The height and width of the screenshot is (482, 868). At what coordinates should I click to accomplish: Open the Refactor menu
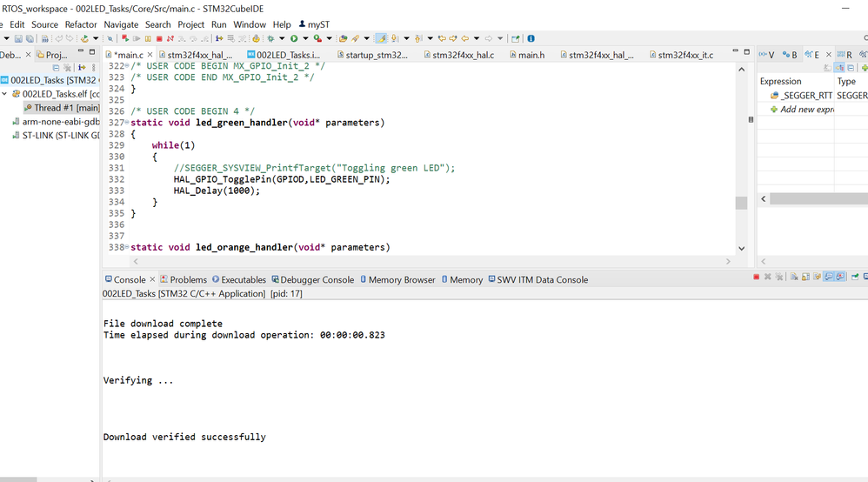[x=81, y=24]
